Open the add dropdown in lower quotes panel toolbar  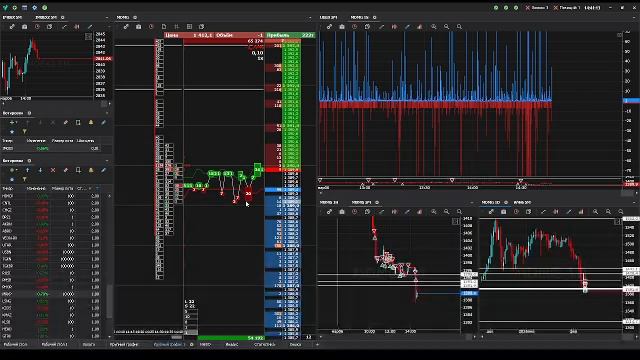(x=13, y=170)
